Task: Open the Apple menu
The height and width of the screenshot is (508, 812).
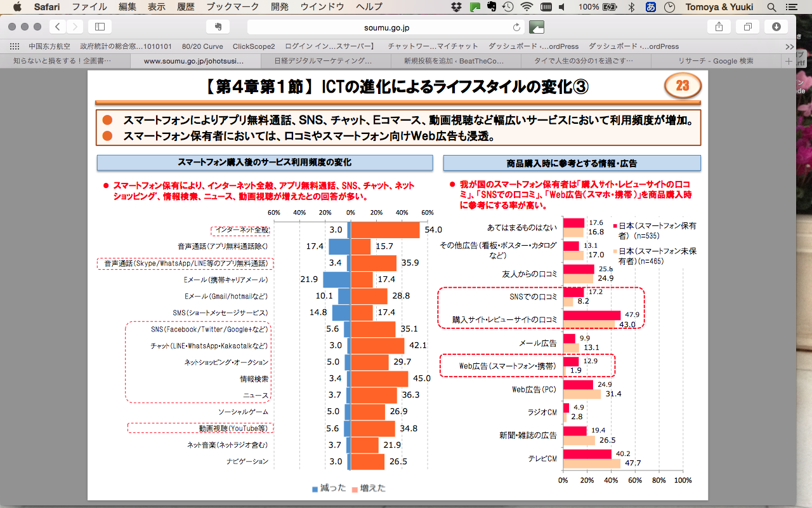Action: pos(16,7)
